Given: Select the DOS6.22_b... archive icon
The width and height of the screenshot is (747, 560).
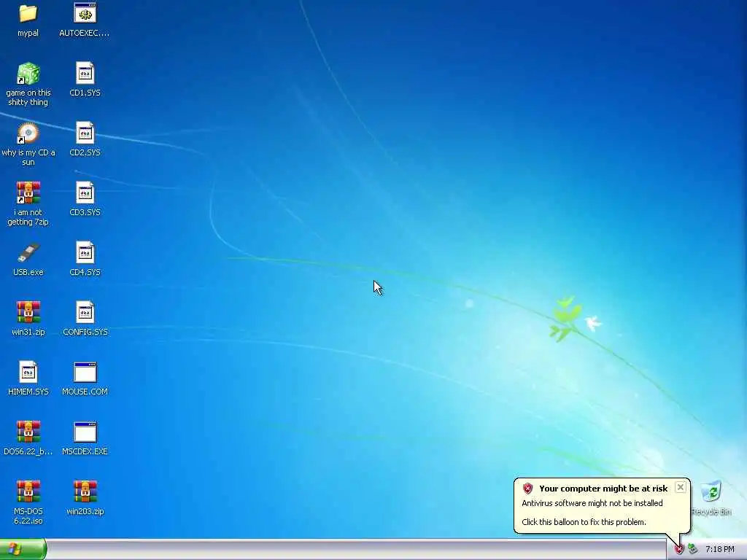Looking at the screenshot, I should point(28,432).
